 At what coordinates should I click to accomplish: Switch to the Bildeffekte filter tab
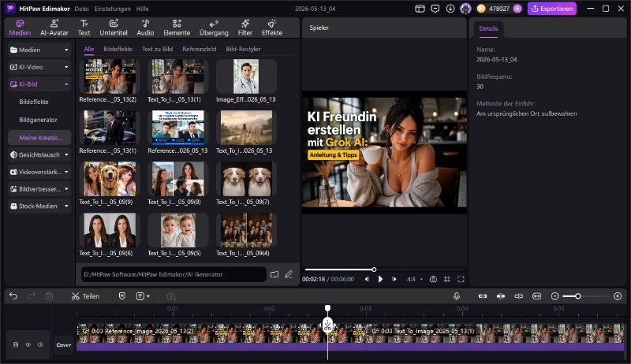[x=118, y=49]
